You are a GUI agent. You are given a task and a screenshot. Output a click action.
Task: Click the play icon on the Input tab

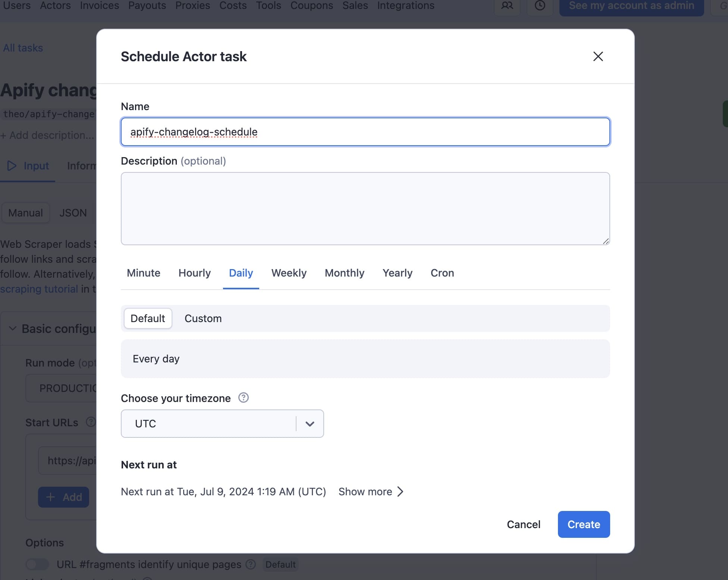[11, 166]
